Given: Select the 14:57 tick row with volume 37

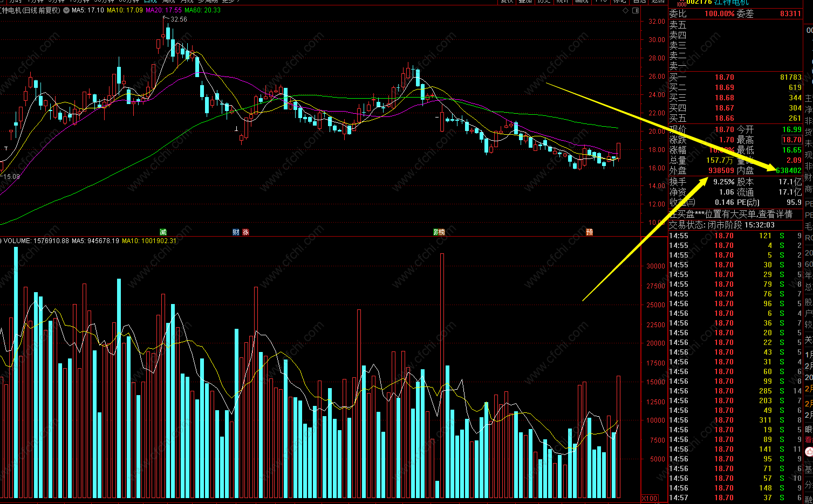Looking at the screenshot, I should [x=735, y=498].
